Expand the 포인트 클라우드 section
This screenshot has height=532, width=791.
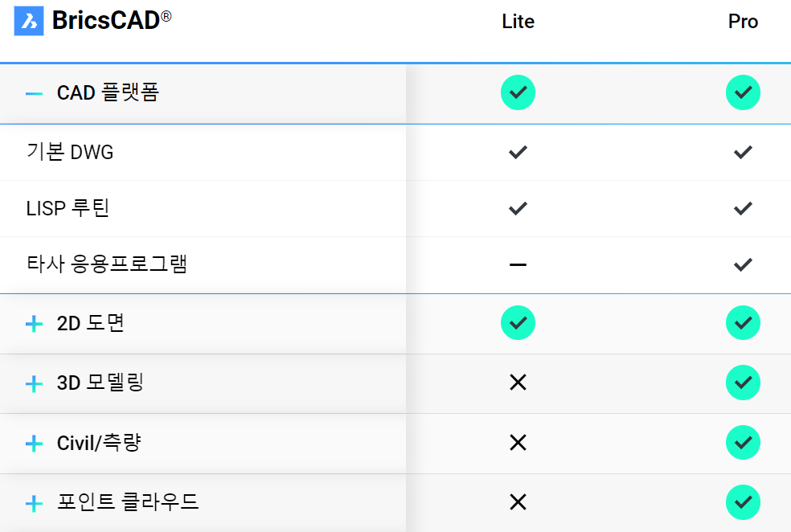click(34, 503)
